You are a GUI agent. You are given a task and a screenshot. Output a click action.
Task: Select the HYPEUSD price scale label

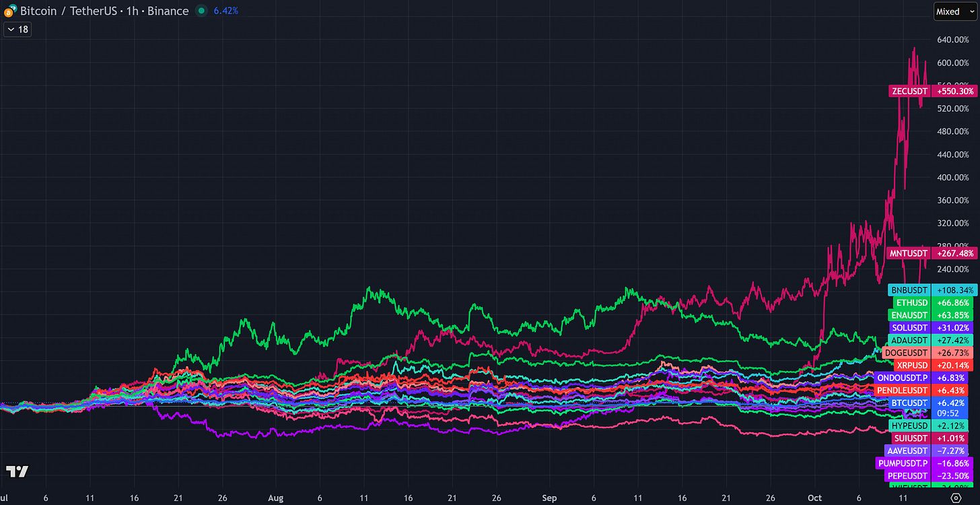click(x=909, y=426)
